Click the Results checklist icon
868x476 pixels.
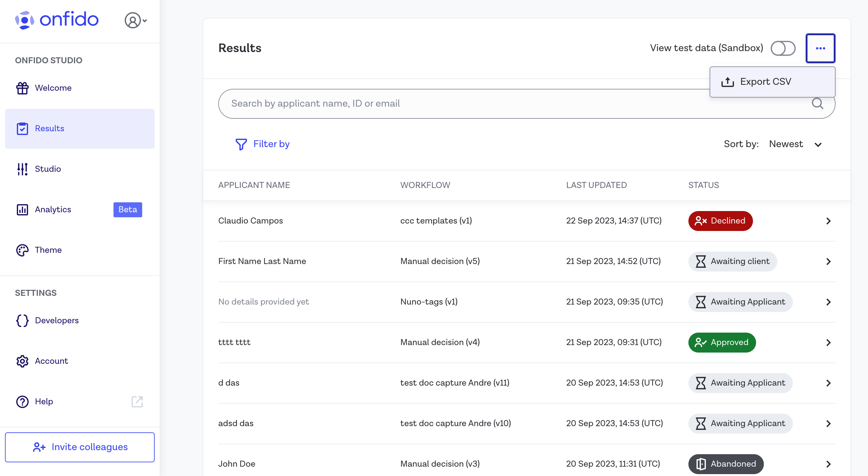(22, 128)
